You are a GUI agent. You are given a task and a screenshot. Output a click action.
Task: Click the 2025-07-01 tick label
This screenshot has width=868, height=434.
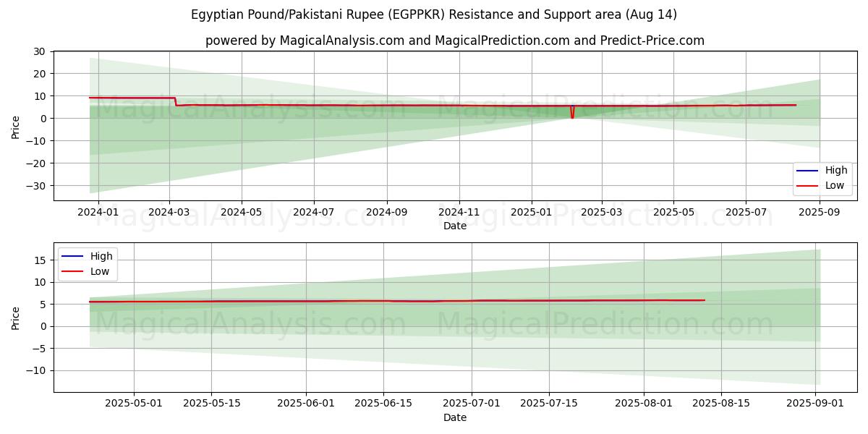(472, 404)
